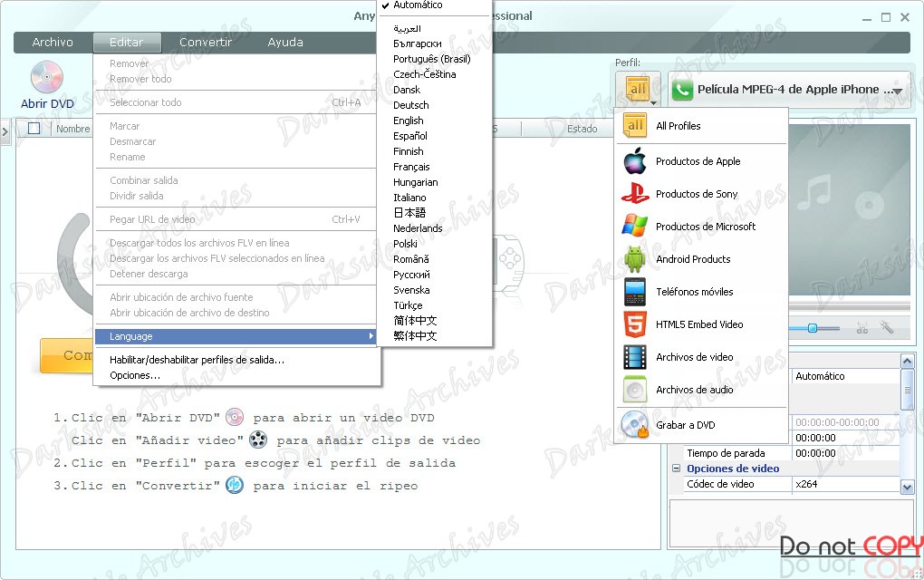Click the film reel icon beside "Añadir video"
This screenshot has height=580, width=924.
(x=258, y=440)
